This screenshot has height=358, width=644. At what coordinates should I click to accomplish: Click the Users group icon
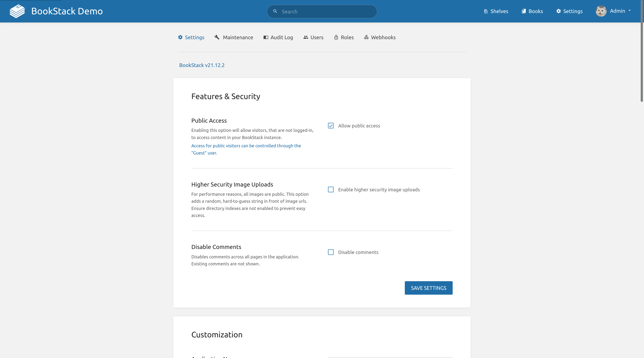306,37
